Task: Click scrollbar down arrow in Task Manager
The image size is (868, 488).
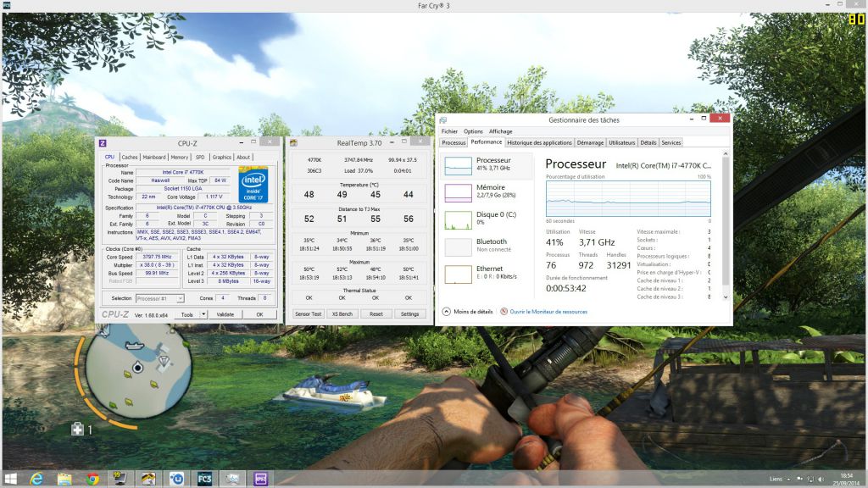Action: coord(726,297)
